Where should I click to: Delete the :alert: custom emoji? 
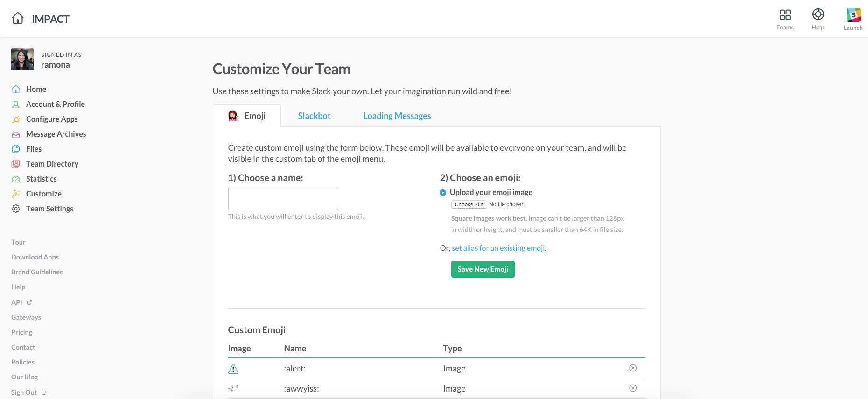click(x=633, y=368)
